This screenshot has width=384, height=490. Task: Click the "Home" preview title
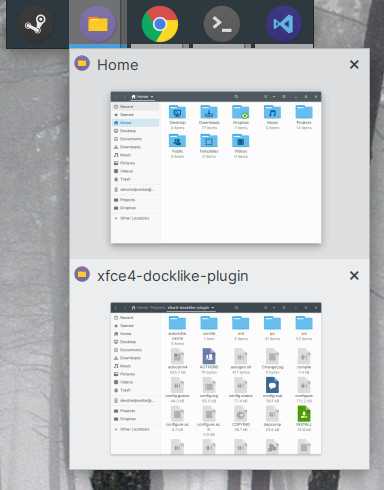pos(118,65)
